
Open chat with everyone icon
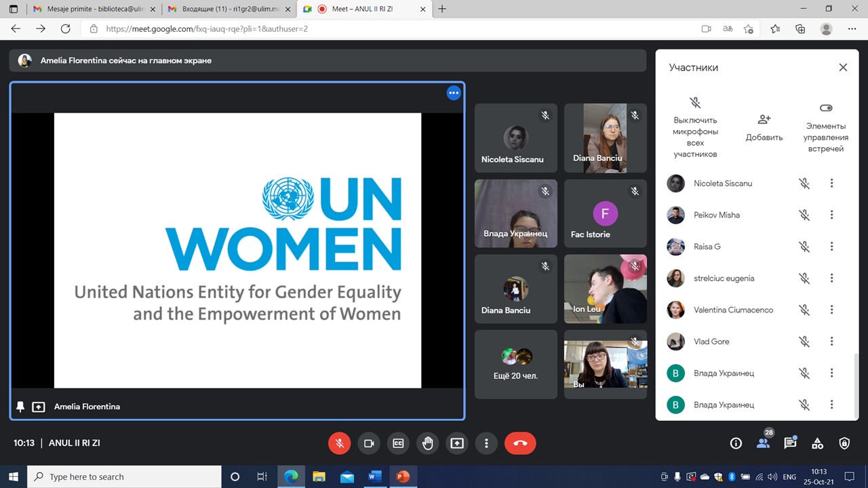click(x=790, y=443)
